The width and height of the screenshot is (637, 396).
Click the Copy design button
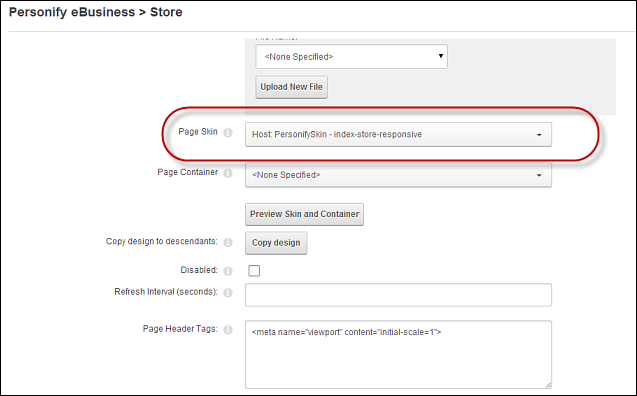point(276,243)
